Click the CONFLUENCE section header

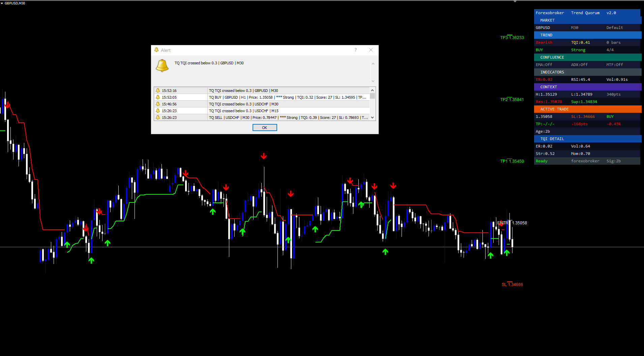pos(588,57)
